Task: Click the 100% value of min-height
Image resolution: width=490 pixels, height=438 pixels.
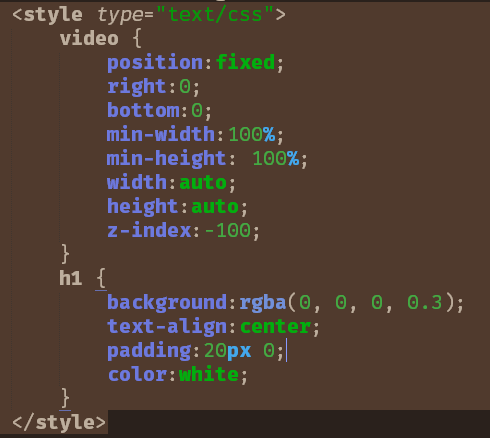Action: click(x=276, y=158)
